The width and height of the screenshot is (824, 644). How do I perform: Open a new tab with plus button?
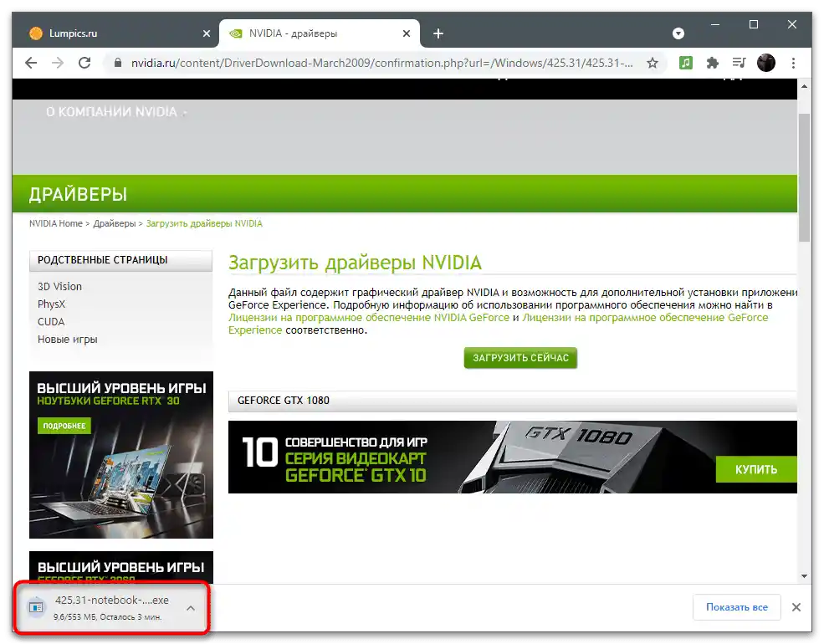click(x=438, y=33)
